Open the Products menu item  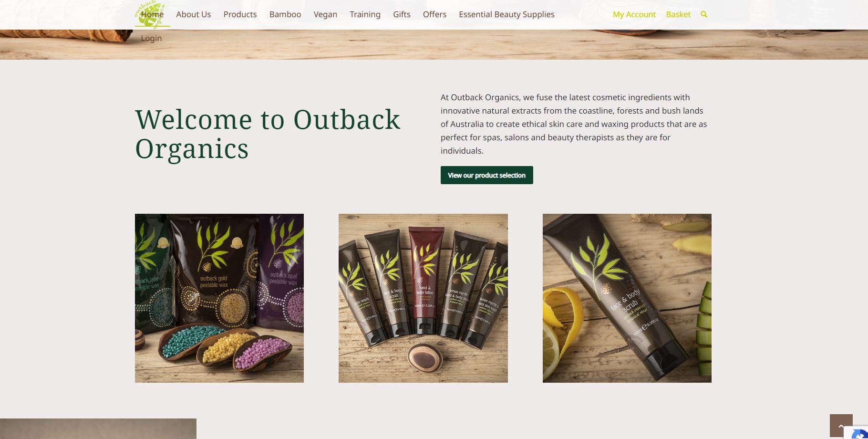pos(240,14)
